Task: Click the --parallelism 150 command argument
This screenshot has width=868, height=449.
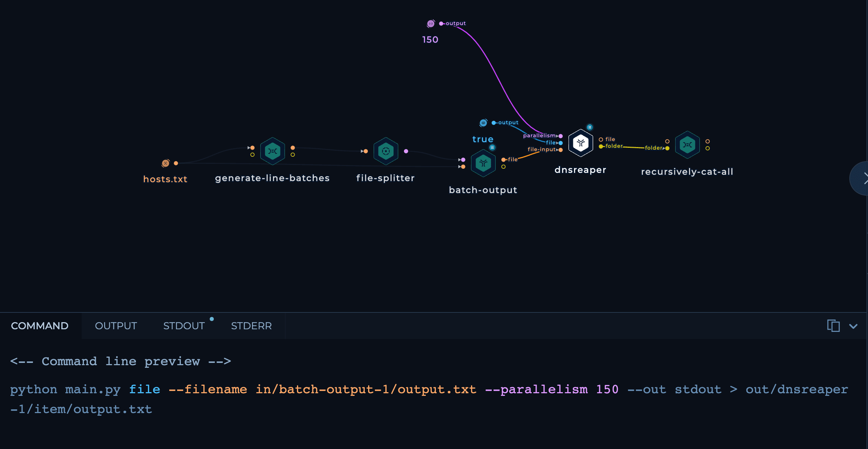Action: click(552, 390)
